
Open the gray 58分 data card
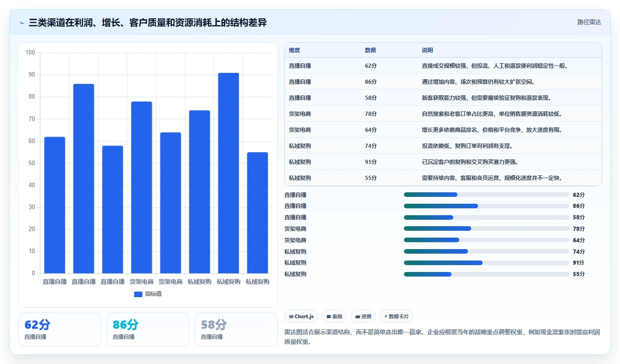tap(236, 329)
